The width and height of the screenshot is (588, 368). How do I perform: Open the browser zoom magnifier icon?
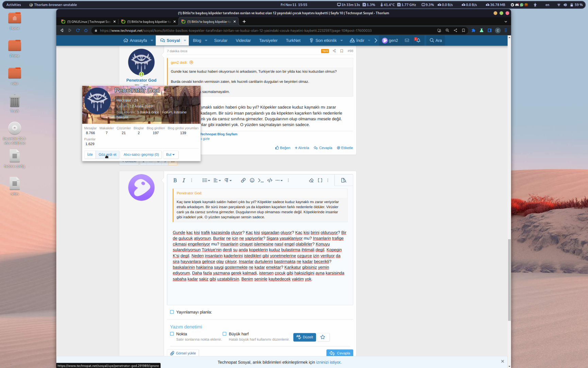[447, 30]
